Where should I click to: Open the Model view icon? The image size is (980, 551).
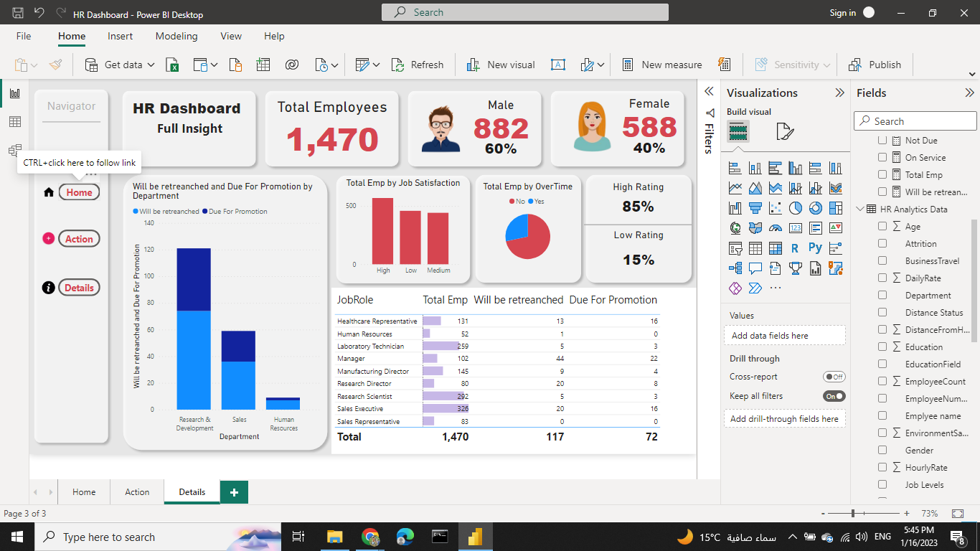tap(14, 151)
